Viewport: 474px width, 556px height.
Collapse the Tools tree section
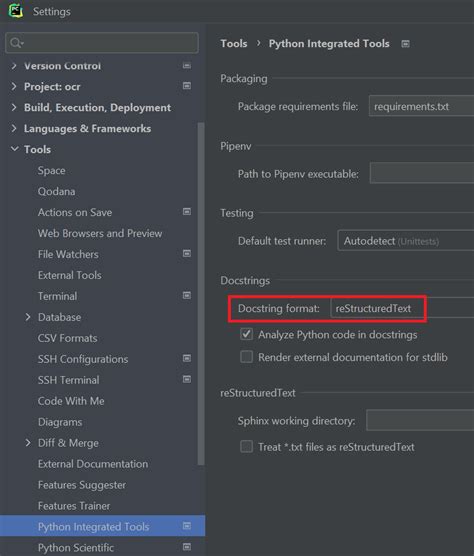click(15, 149)
